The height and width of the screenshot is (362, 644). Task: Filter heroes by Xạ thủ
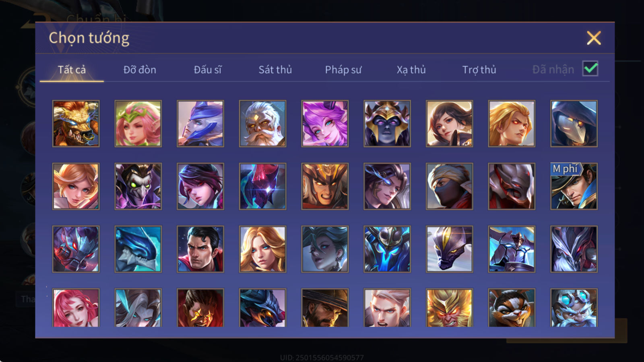click(411, 70)
